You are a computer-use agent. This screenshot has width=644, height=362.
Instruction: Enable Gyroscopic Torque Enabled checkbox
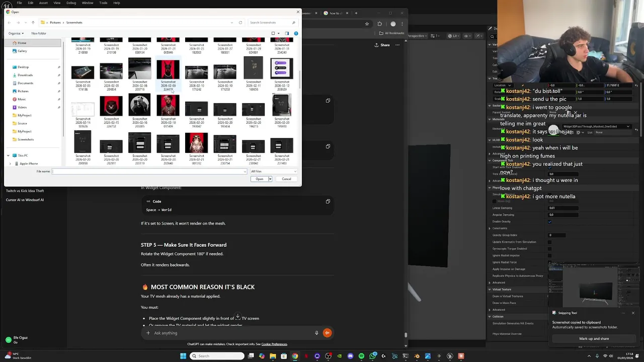point(549,248)
